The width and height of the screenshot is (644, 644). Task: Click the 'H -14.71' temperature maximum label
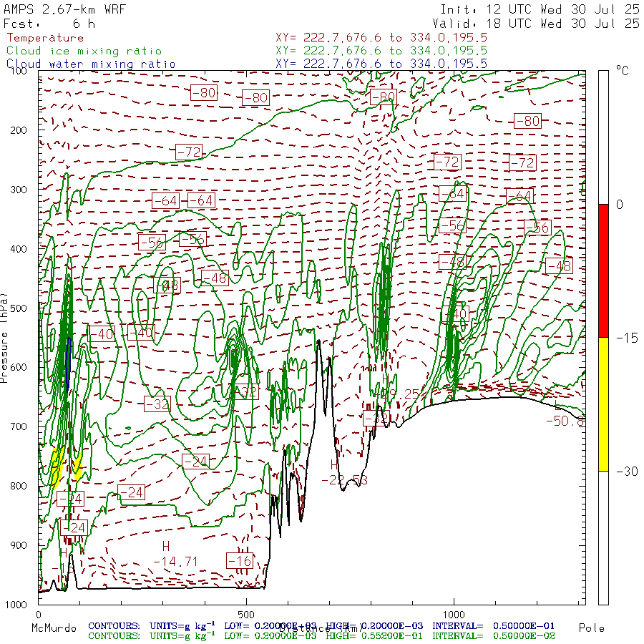pos(175,554)
